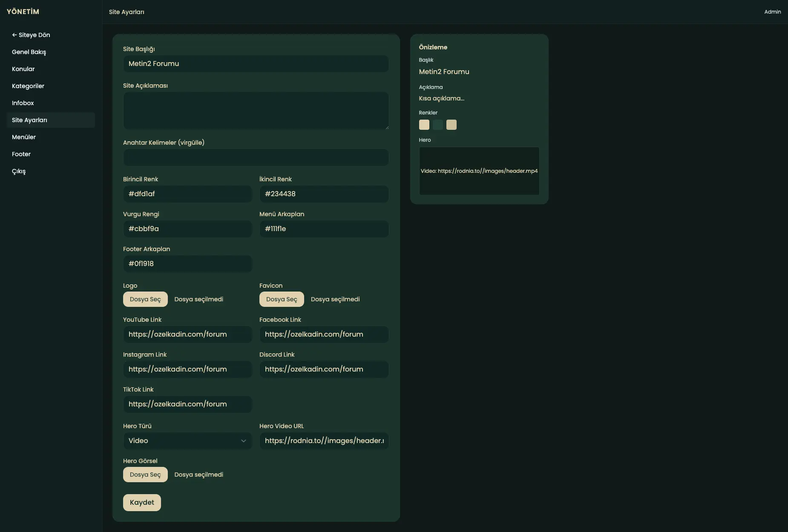788x532 pixels.
Task: Click the dark green preview color swatch
Action: tap(438, 125)
